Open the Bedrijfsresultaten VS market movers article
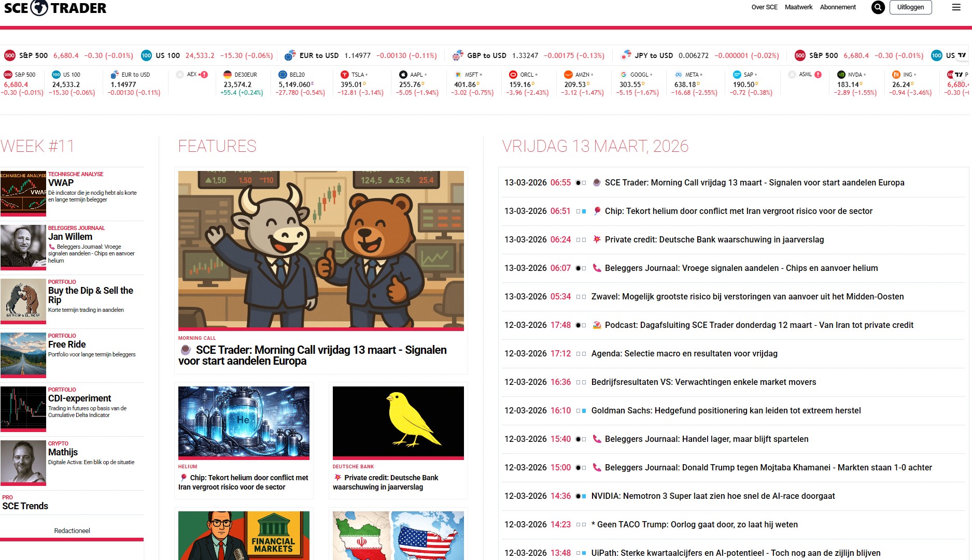Screen dimensions: 972x560 click(703, 382)
